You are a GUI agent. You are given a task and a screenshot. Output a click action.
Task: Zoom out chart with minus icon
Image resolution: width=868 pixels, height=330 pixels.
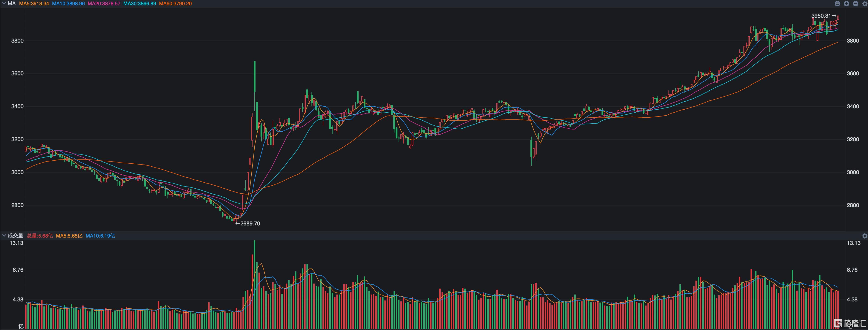tap(855, 4)
